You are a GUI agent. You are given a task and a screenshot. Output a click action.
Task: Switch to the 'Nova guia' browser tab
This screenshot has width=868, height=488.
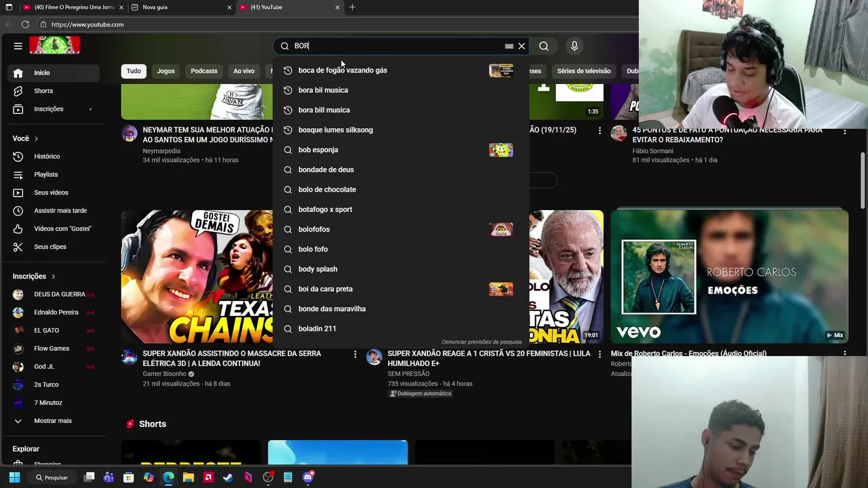(x=180, y=7)
